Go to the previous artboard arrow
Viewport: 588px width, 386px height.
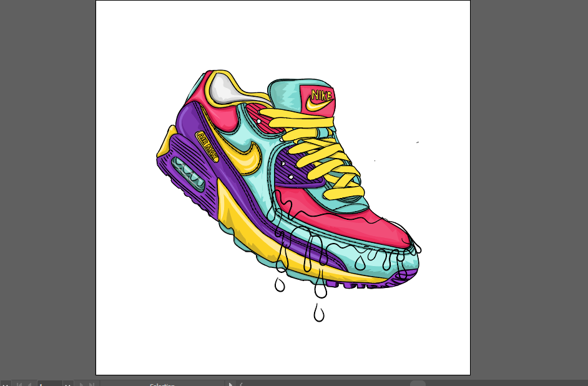click(x=29, y=384)
